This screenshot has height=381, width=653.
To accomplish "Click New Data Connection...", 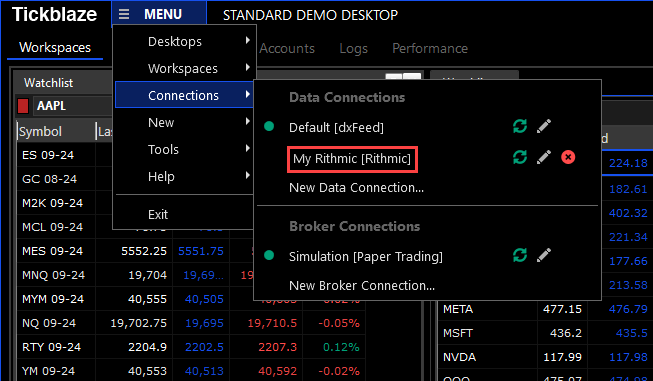I will coord(356,188).
